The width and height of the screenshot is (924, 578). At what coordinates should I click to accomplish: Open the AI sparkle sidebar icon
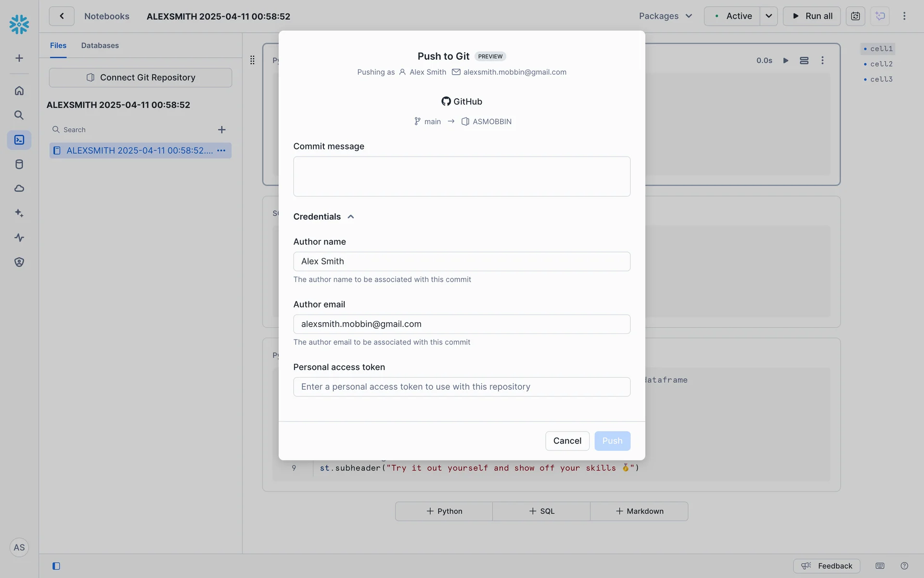pyautogui.click(x=19, y=213)
